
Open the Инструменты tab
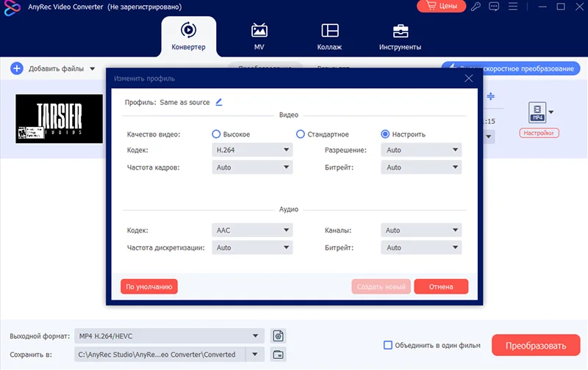400,37
